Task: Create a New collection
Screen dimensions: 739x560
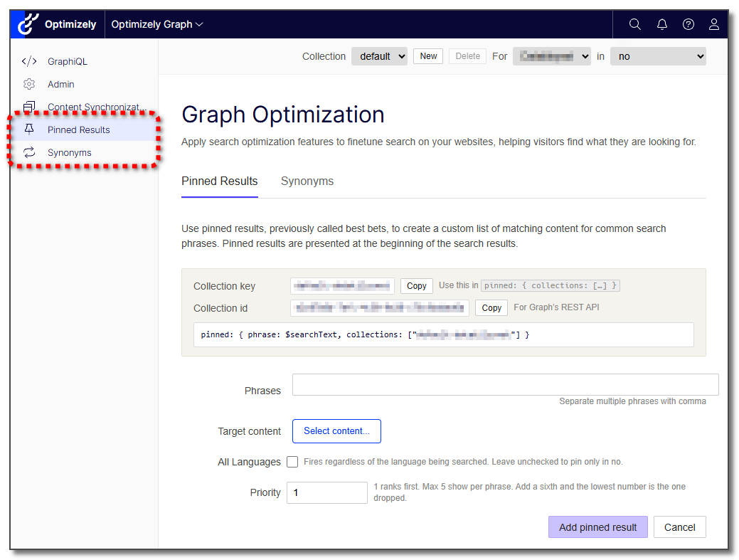Action: point(428,56)
